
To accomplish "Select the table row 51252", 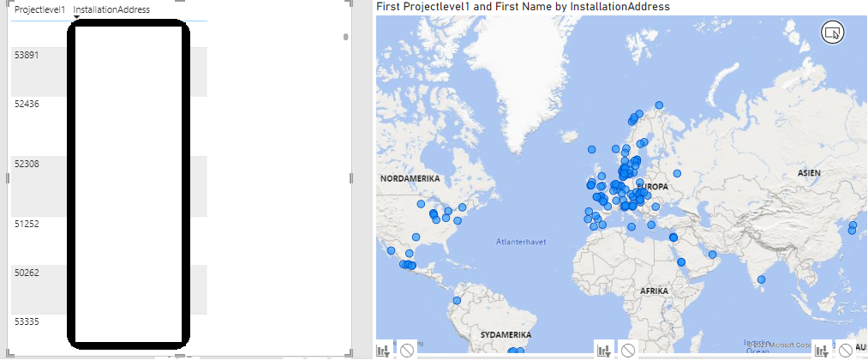I will coord(109,240).
